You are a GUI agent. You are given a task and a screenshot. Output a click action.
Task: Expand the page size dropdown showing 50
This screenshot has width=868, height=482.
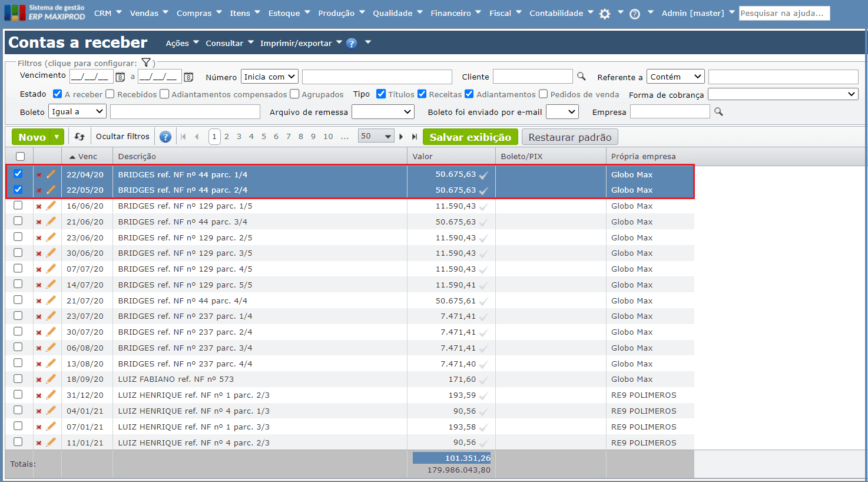tap(376, 137)
